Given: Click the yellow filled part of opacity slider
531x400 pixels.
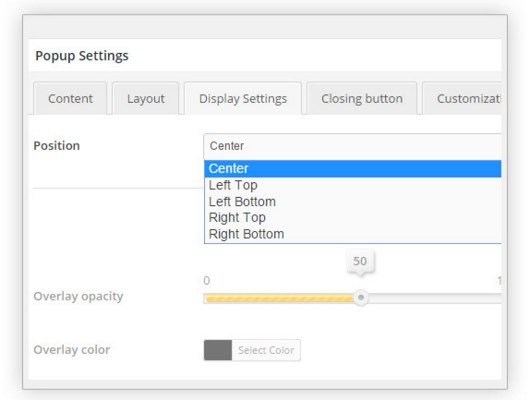Looking at the screenshot, I should click(280, 298).
